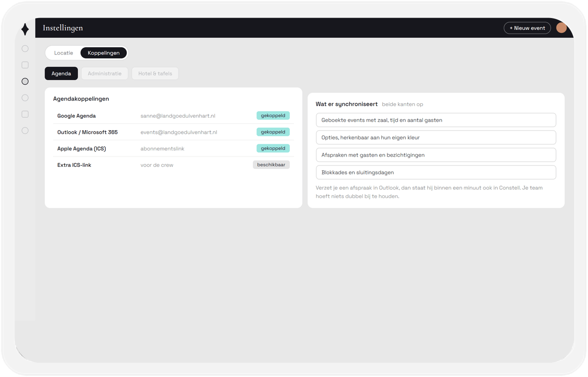Image resolution: width=588 pixels, height=377 pixels.
Task: Click the gekoppeld badge for Google Agenda
Action: pos(273,115)
